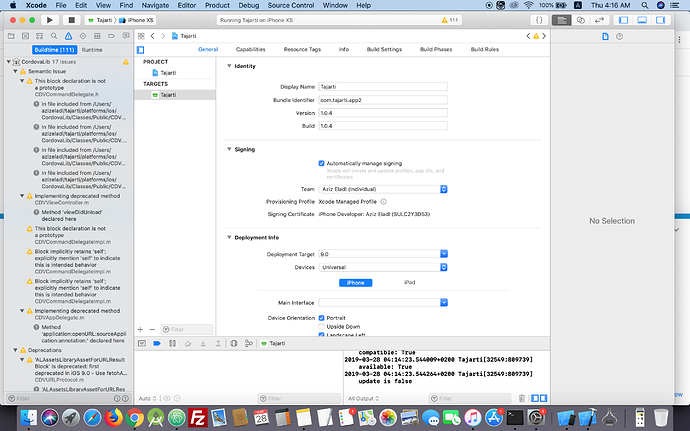This screenshot has height=431, width=690.
Task: Open Firefox from the Dock
Action: (x=114, y=417)
